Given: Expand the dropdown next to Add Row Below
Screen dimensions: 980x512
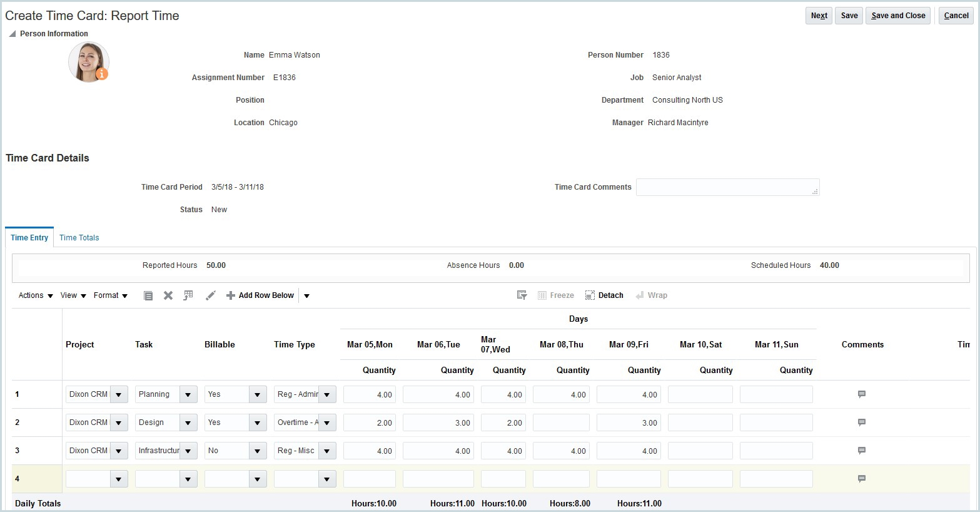Looking at the screenshot, I should pos(306,295).
